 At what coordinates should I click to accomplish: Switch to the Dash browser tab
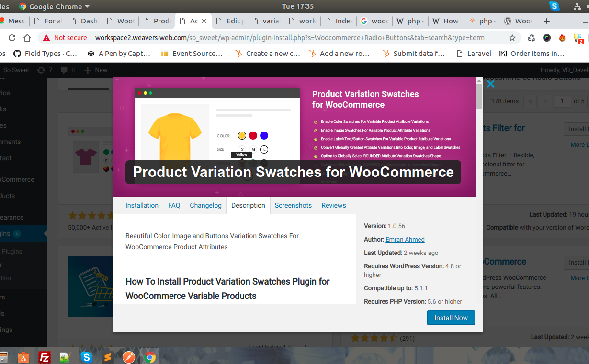[x=84, y=21]
